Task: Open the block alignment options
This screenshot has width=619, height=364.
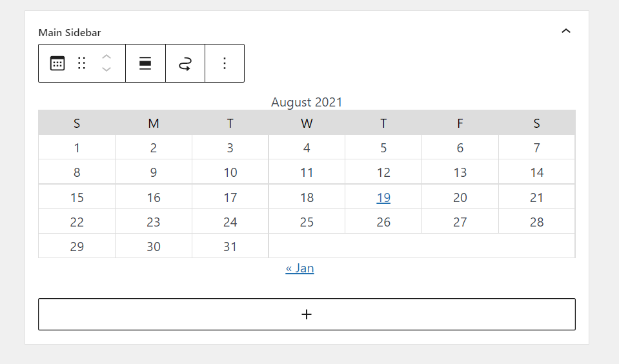Action: (x=145, y=63)
